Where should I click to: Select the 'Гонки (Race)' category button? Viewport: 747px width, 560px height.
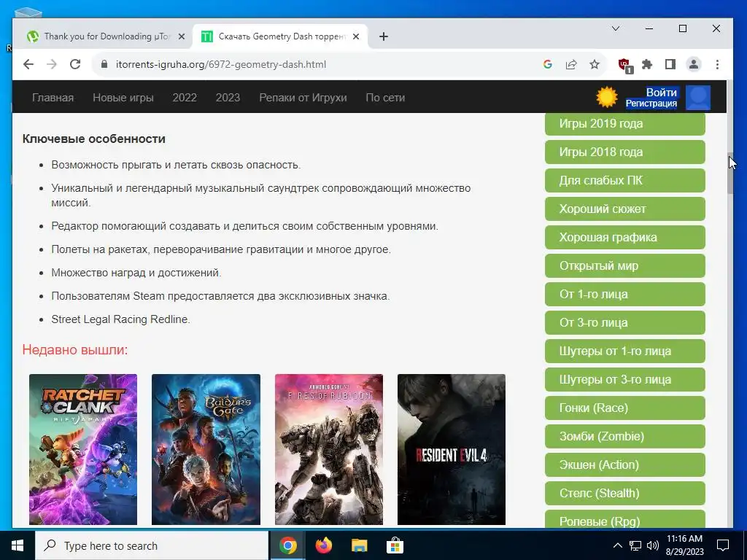(624, 408)
